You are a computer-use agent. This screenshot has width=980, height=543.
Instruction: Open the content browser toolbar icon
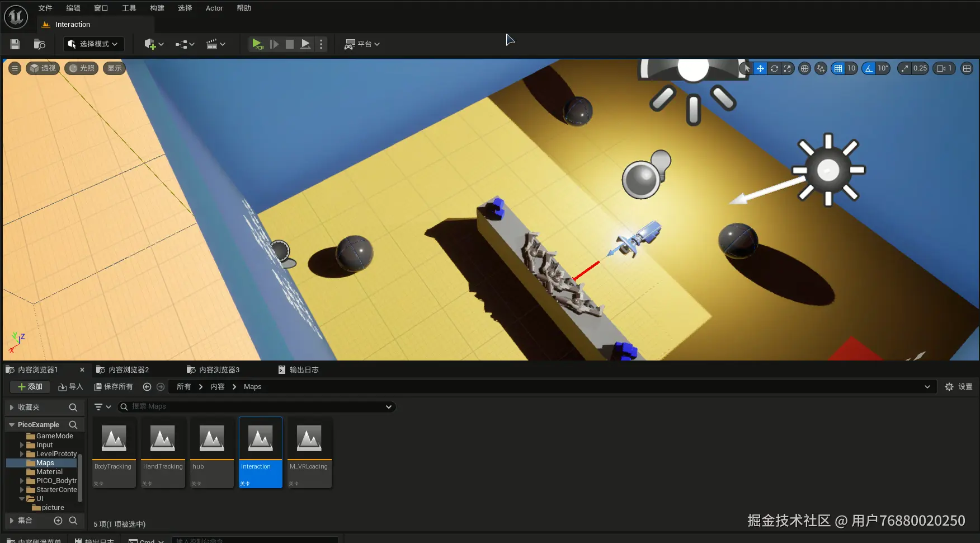39,44
